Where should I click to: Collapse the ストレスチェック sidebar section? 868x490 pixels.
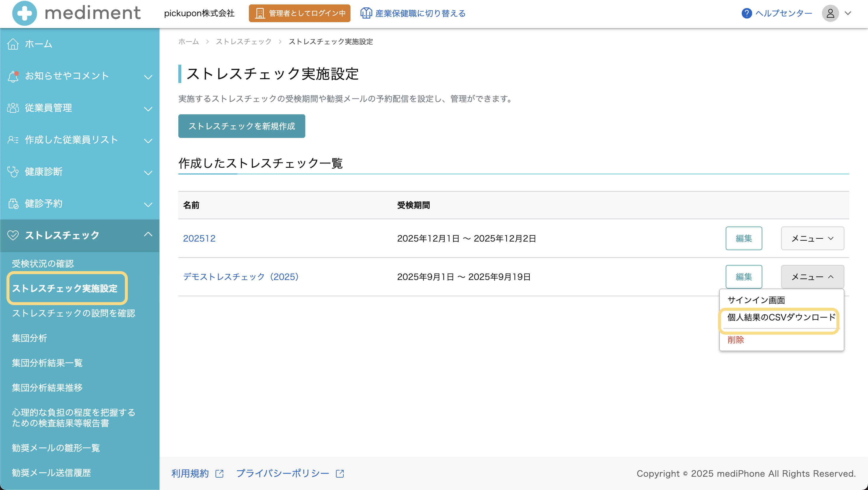pos(148,234)
